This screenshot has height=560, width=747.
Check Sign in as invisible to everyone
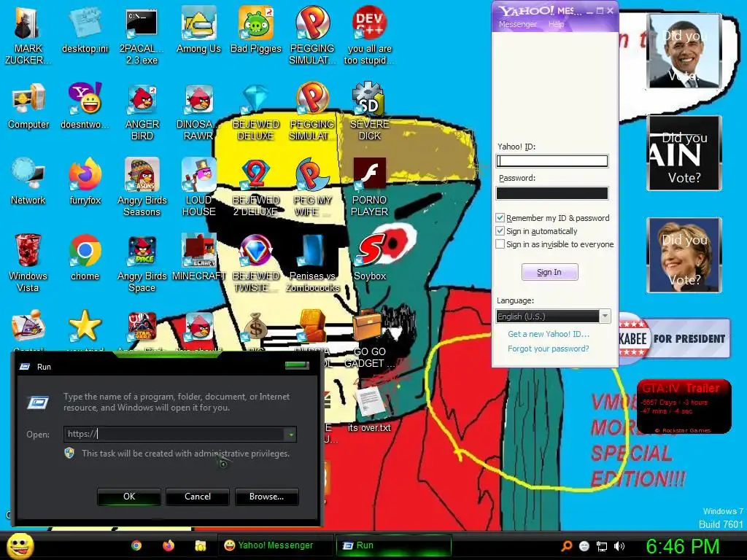(500, 244)
